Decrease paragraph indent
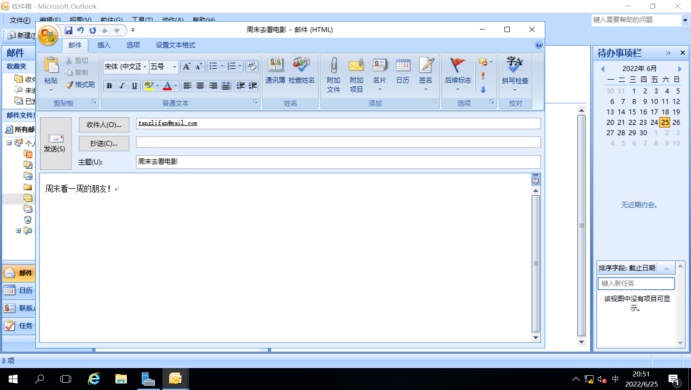Viewport: 691px width, 390px height. 240,85
